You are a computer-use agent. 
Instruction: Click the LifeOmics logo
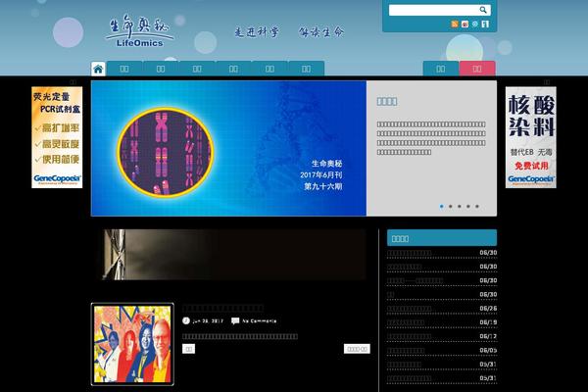(x=139, y=29)
